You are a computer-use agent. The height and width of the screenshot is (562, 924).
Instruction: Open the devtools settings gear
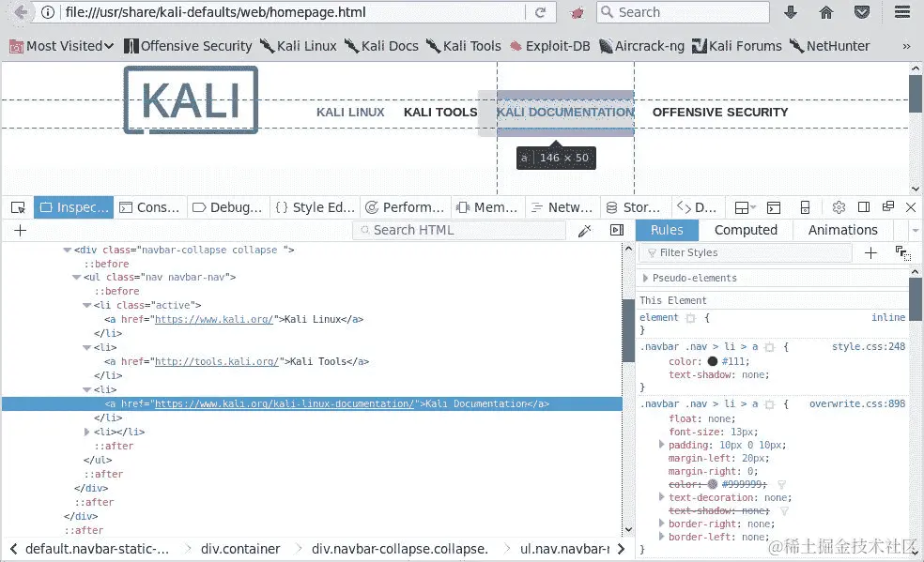(839, 207)
